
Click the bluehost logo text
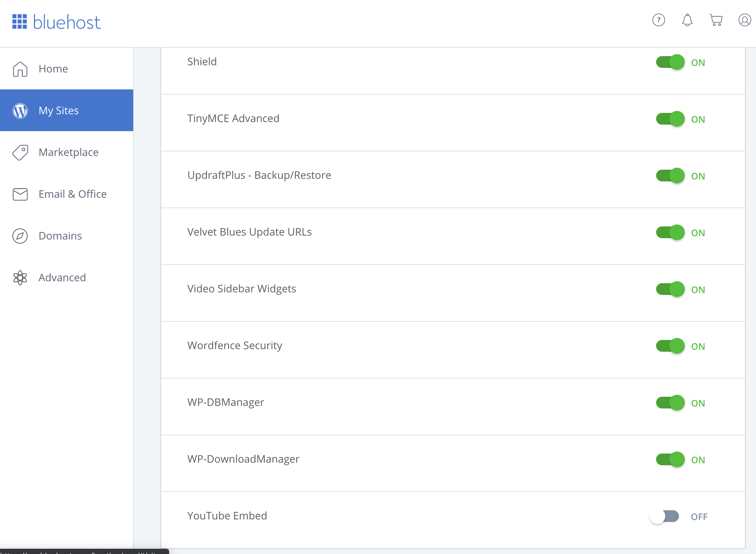pyautogui.click(x=67, y=22)
